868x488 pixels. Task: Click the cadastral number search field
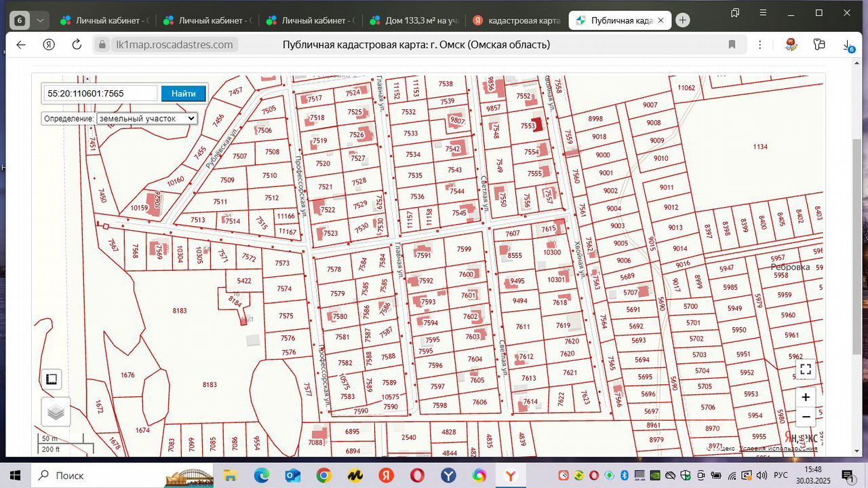coord(102,94)
